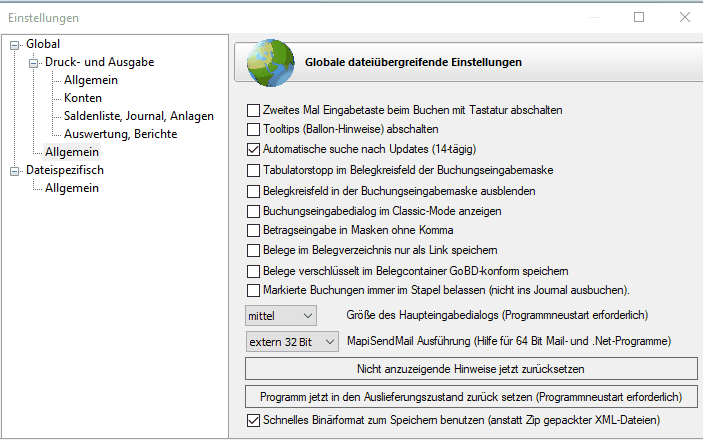
Task: Select Druck- und Ausgabe in tree
Action: tap(100, 62)
